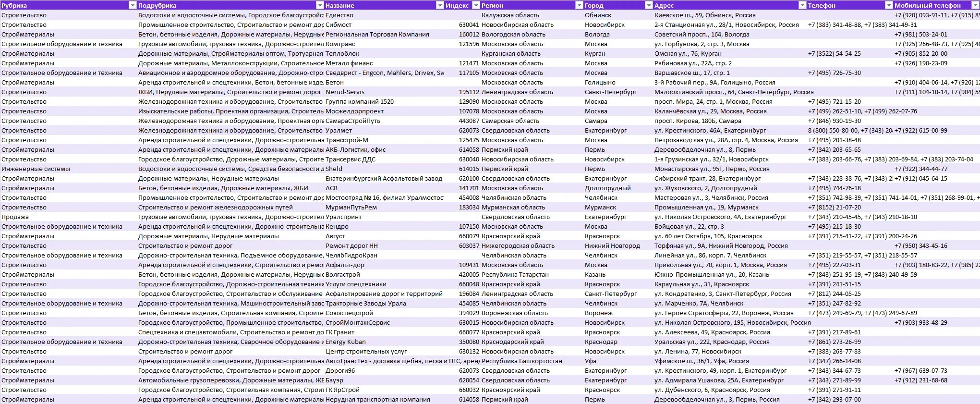This screenshot has width=980, height=404.
Task: Click the cell with name Сибмост
Action: point(384,24)
